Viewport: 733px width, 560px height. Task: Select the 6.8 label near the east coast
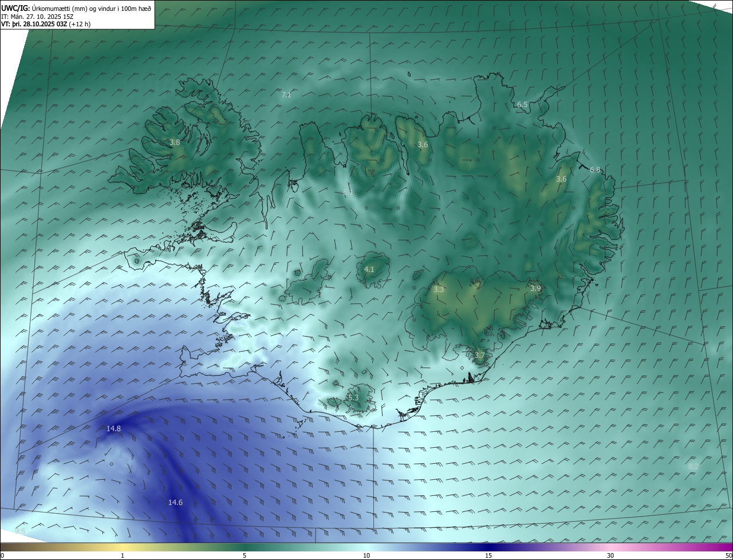595,169
